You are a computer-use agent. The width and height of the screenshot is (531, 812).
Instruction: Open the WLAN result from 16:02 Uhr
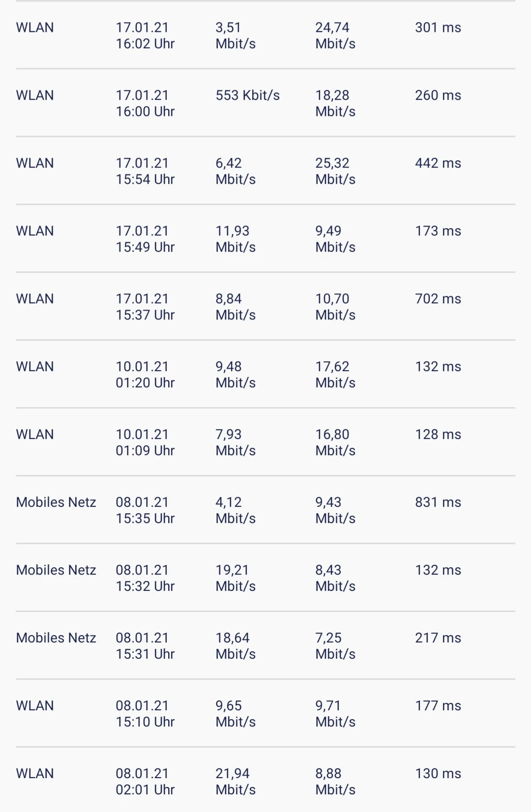(x=145, y=35)
